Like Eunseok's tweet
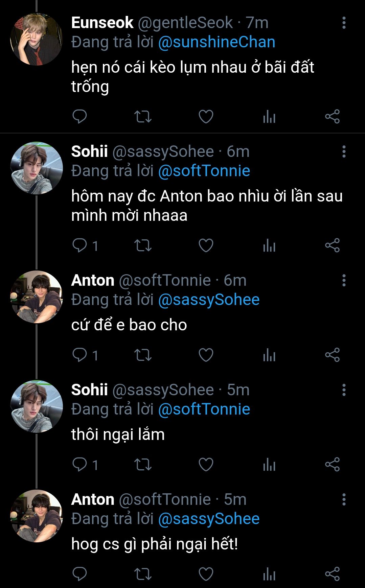This screenshot has width=365, height=588. pos(206,117)
